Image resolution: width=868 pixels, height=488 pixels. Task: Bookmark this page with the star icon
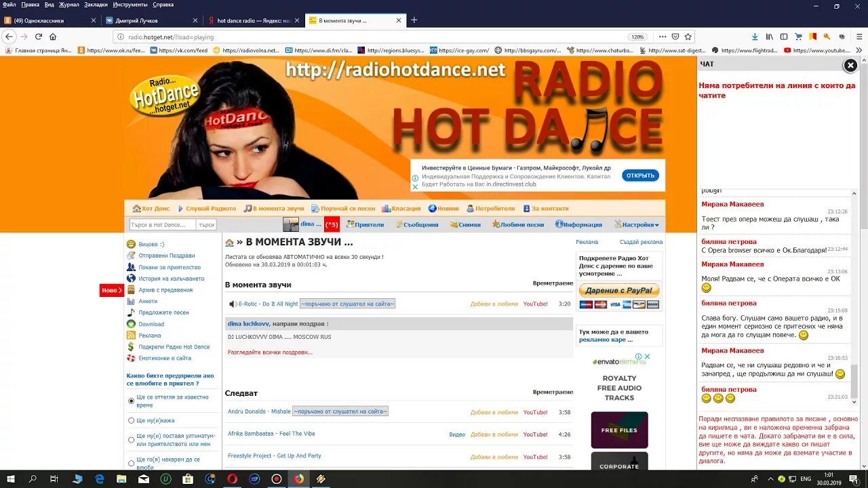pyautogui.click(x=688, y=37)
